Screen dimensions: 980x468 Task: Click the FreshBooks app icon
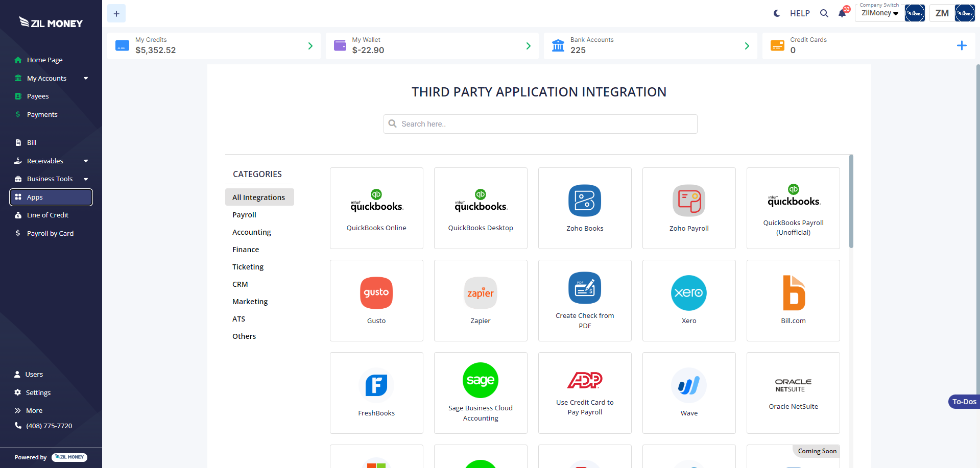(x=376, y=385)
